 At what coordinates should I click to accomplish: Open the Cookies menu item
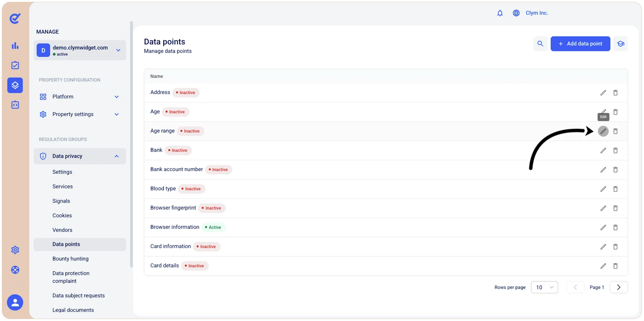(62, 215)
